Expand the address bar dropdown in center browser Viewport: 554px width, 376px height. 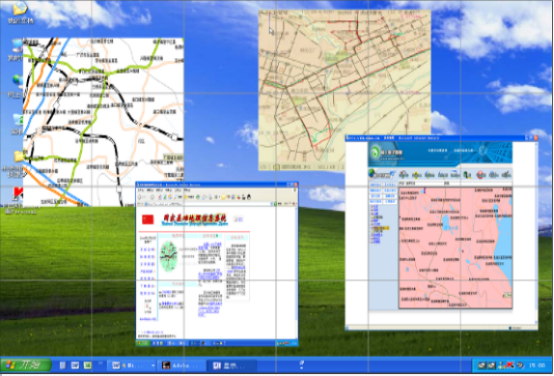point(272,204)
